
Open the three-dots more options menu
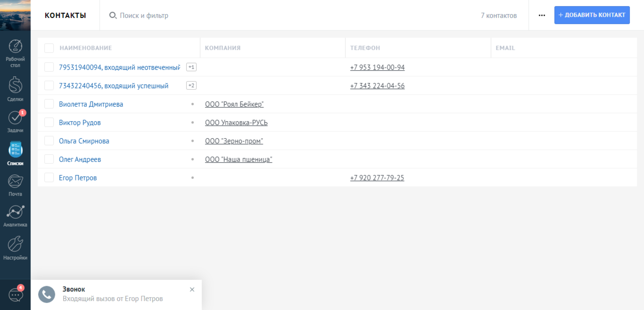[541, 15]
